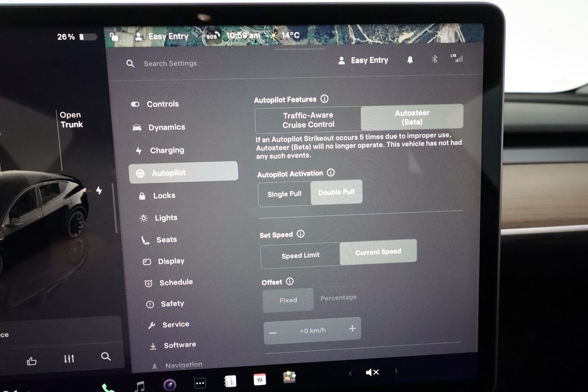Viewport: 588px width, 392px height.
Task: Open the all-apps three-dots launcher
Action: (200, 383)
